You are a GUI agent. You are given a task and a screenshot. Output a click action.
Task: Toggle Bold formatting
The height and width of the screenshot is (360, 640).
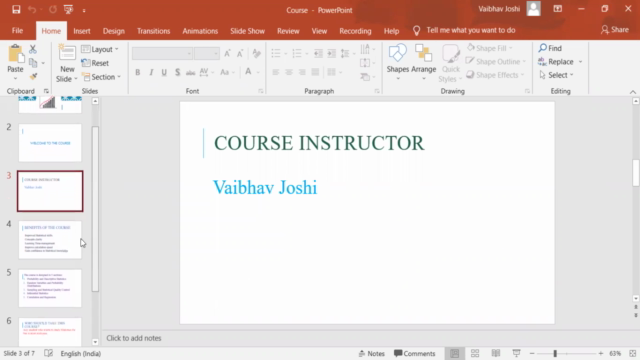[x=138, y=72]
